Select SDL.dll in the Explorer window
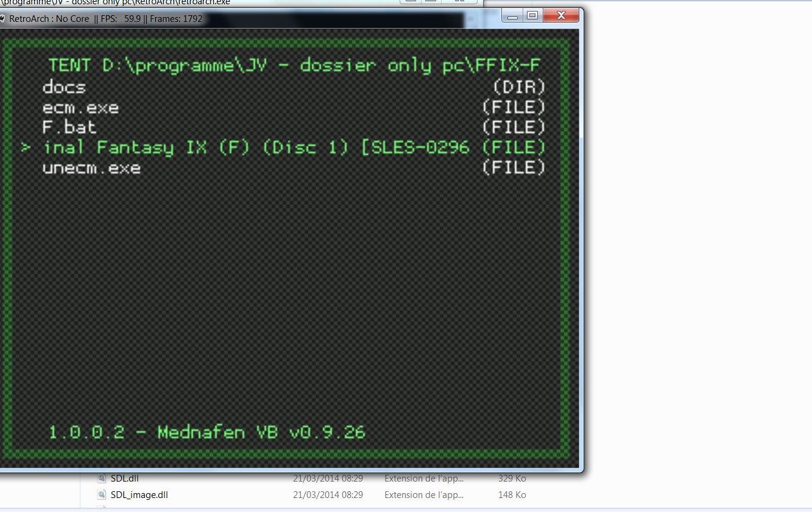Image resolution: width=812 pixels, height=512 pixels. click(125, 479)
